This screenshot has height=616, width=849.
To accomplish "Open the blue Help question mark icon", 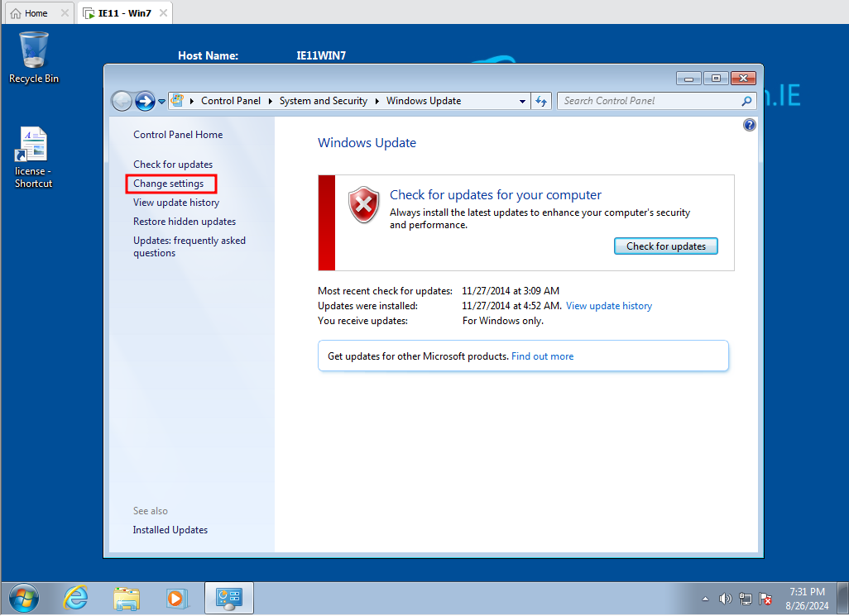I will pyautogui.click(x=750, y=125).
